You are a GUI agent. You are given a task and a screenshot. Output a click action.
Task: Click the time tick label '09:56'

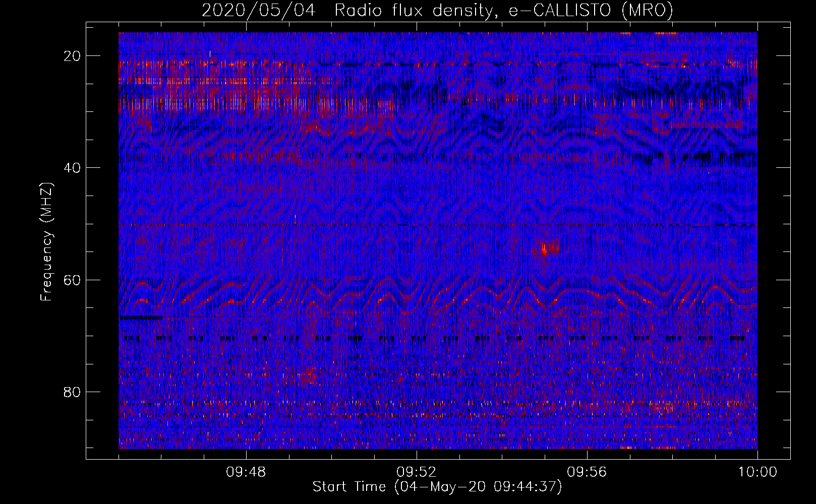(587, 472)
